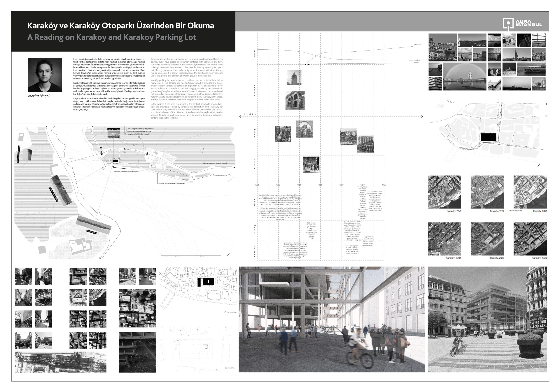Select the 2000 marker on the timeline axis
The width and height of the screenshot is (560, 392).
(x=384, y=185)
